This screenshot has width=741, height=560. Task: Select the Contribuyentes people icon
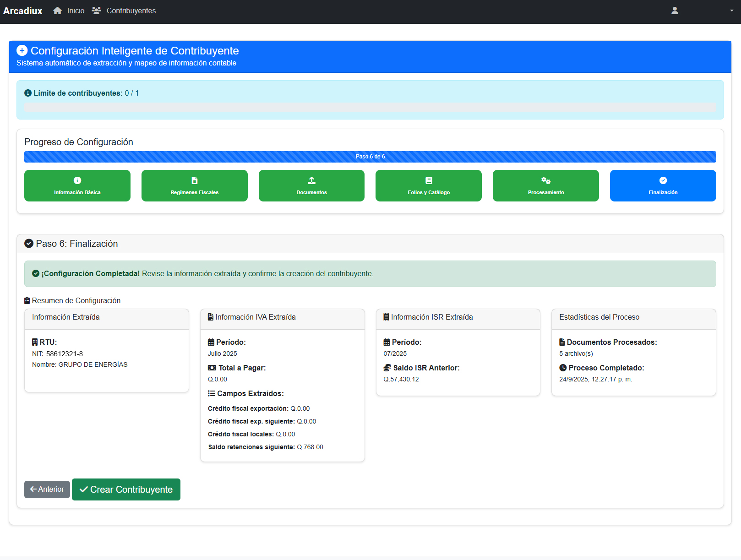click(x=96, y=10)
